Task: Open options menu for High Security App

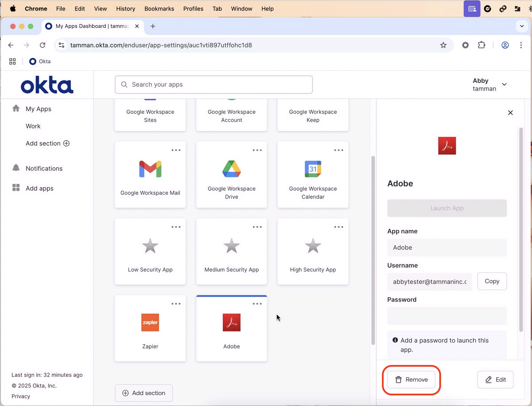Action: [339, 227]
